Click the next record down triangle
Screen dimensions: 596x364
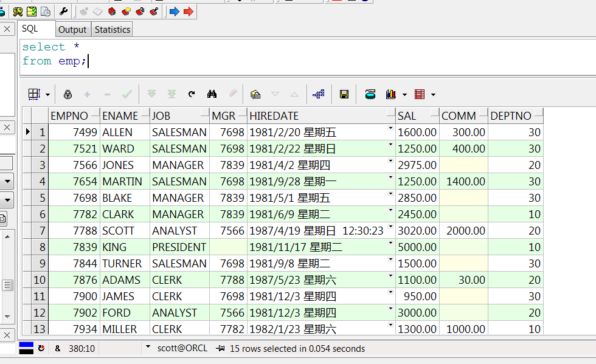(x=275, y=94)
